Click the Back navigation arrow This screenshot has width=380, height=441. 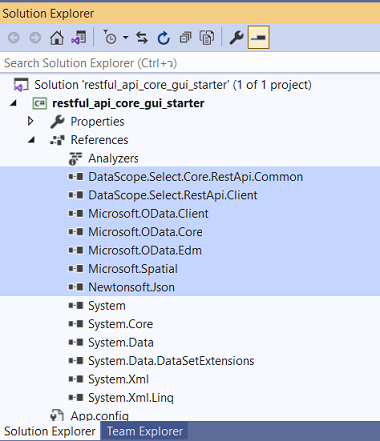coord(14,38)
